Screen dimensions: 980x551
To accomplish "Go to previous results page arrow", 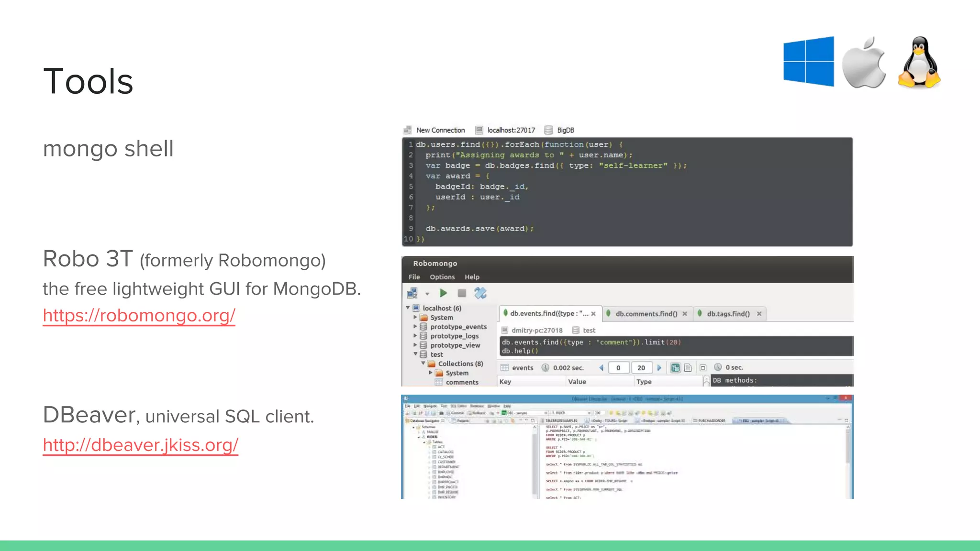I will tap(601, 368).
